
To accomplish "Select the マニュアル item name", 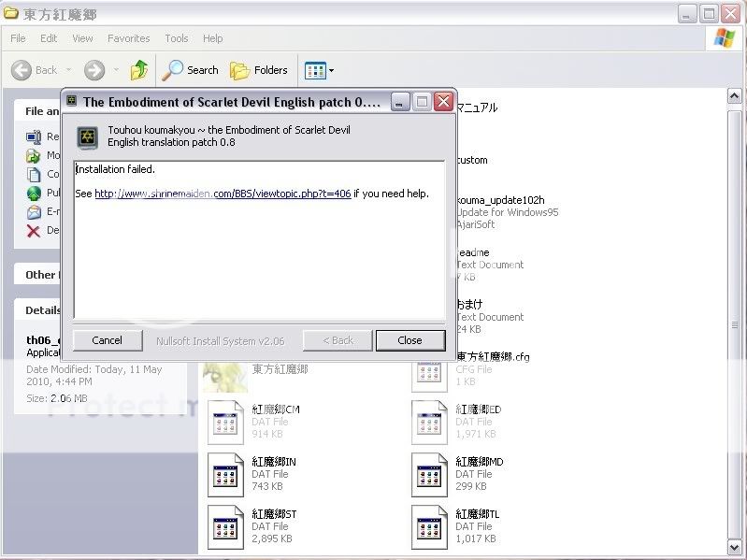I will 477,108.
